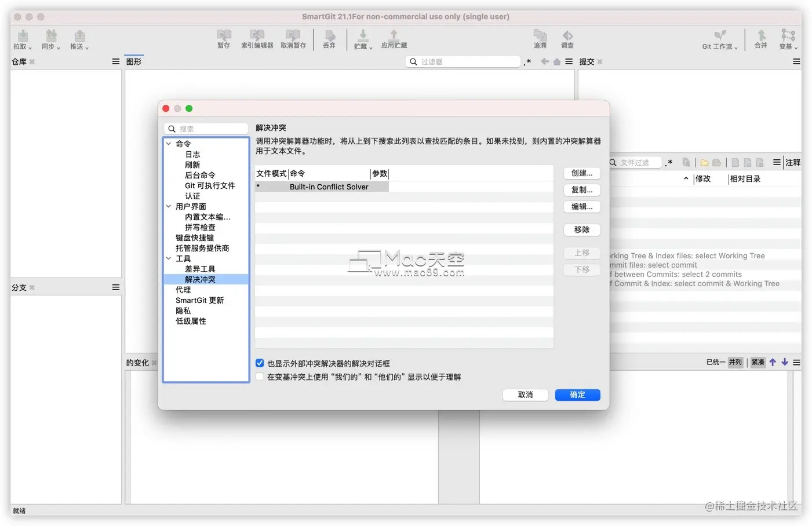Image resolution: width=812 pixels, height=526 pixels.
Task: Click the 过滤器 filter input field
Action: [x=463, y=61]
